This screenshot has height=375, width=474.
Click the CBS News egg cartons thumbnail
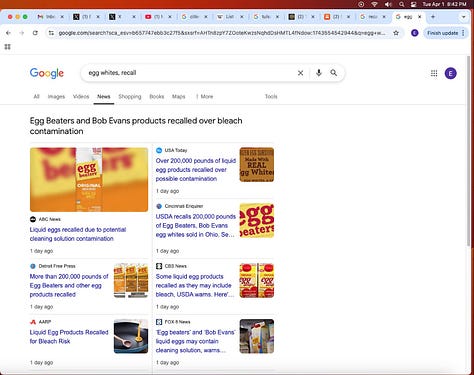(257, 280)
